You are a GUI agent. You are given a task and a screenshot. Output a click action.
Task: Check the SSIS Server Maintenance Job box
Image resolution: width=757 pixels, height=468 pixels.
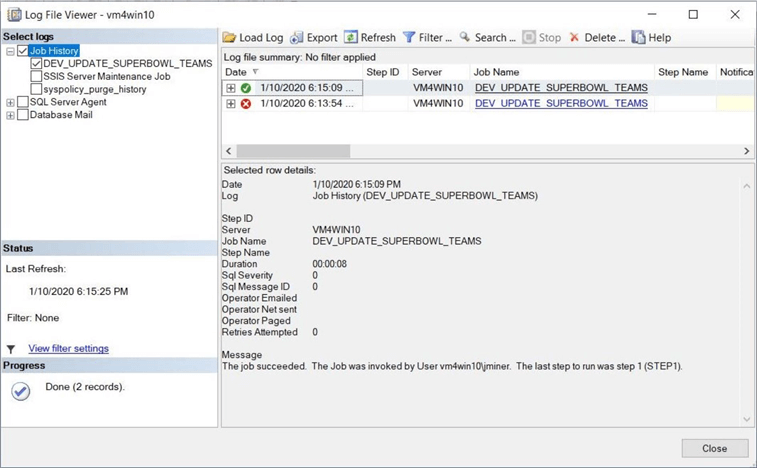(x=36, y=76)
